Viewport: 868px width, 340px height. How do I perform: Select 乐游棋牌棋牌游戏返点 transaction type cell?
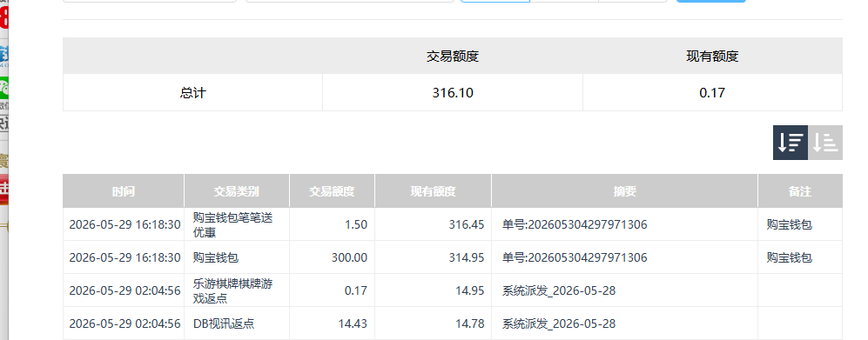[237, 290]
